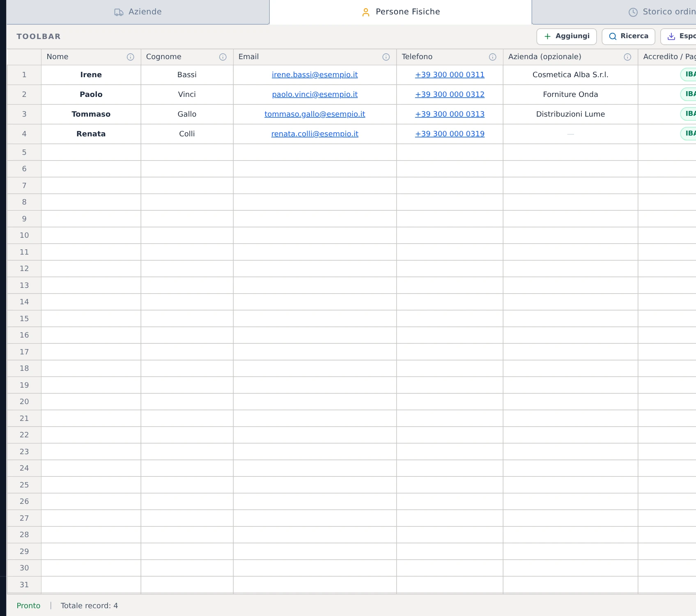Open email paolo.vinci@esempio.it
The image size is (696, 616).
[x=315, y=94]
